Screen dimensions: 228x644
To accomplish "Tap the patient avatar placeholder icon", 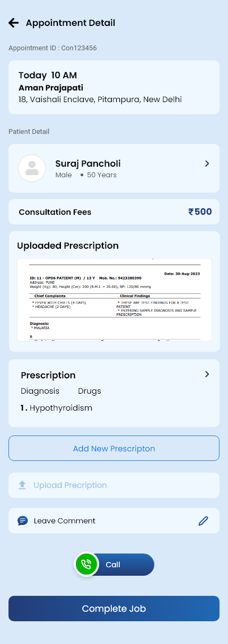I will pyautogui.click(x=32, y=168).
